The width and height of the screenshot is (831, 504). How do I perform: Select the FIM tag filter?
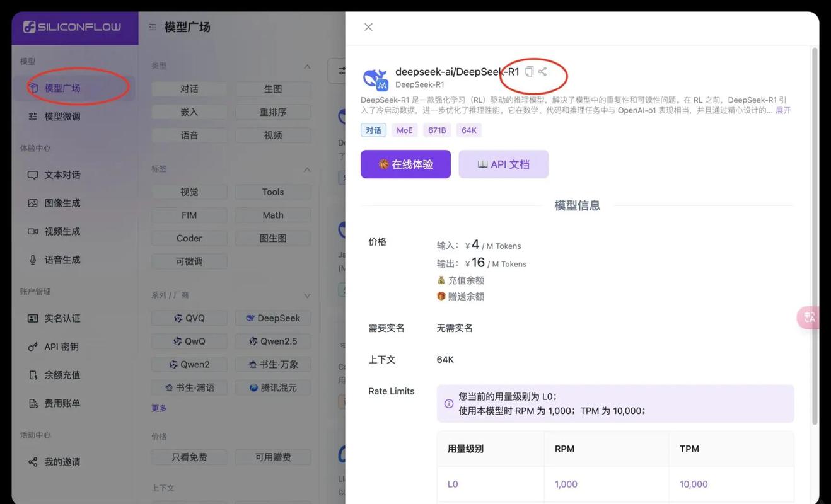click(189, 215)
